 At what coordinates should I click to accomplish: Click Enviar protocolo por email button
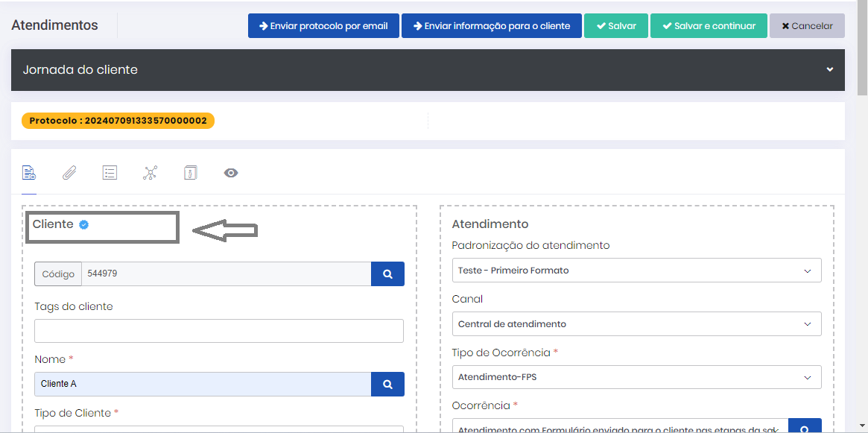coord(323,26)
